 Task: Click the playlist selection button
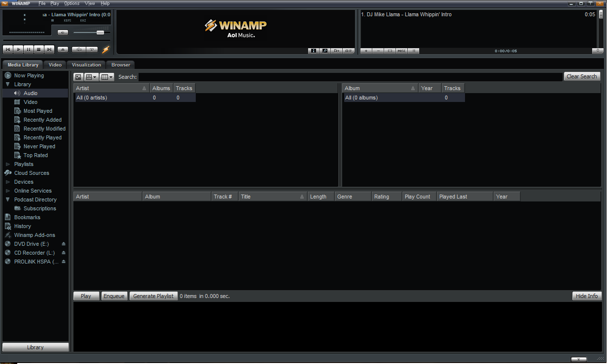pos(390,51)
